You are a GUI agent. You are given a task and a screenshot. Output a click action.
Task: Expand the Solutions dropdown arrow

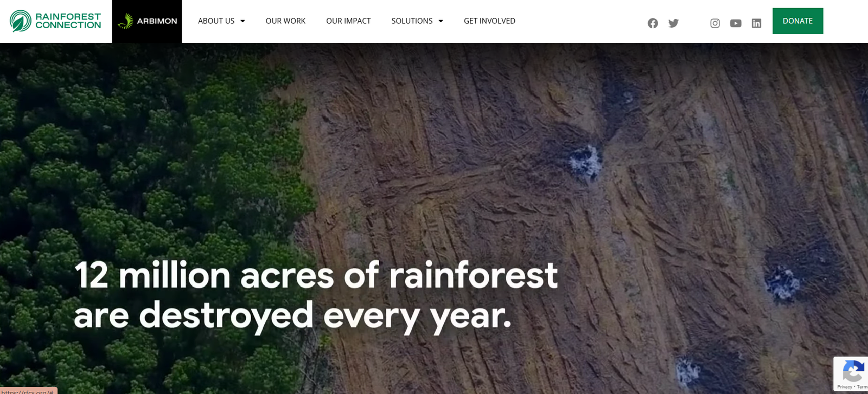441,21
